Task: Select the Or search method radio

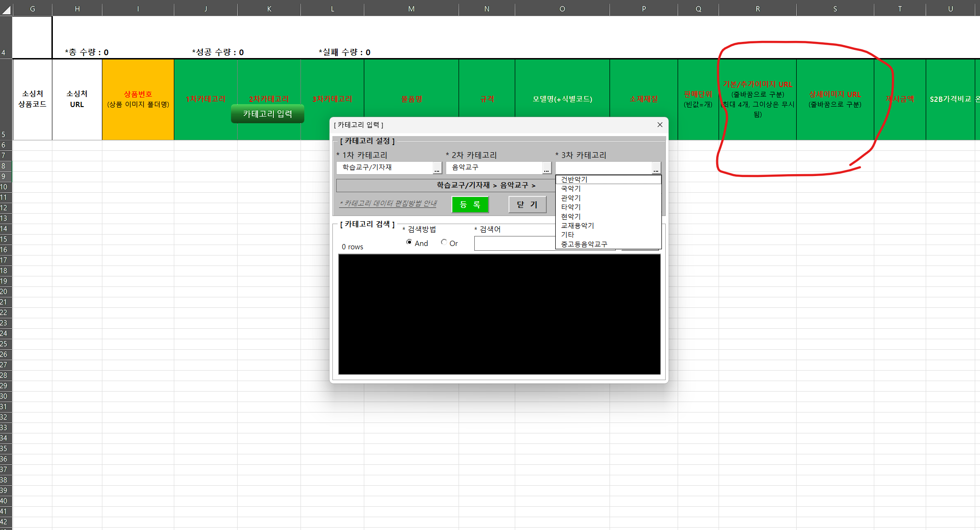Action: click(x=444, y=243)
